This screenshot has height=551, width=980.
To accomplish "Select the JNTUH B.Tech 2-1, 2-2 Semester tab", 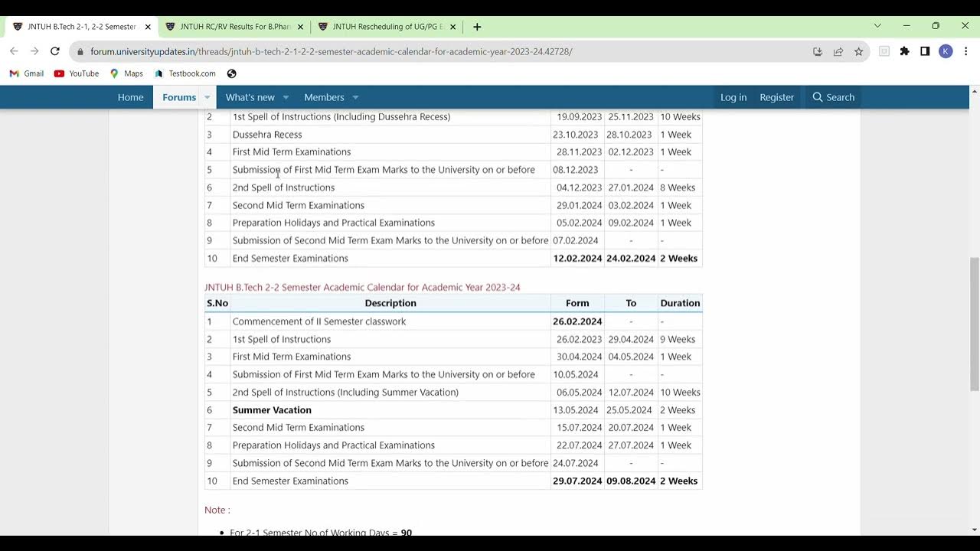I will tap(81, 27).
